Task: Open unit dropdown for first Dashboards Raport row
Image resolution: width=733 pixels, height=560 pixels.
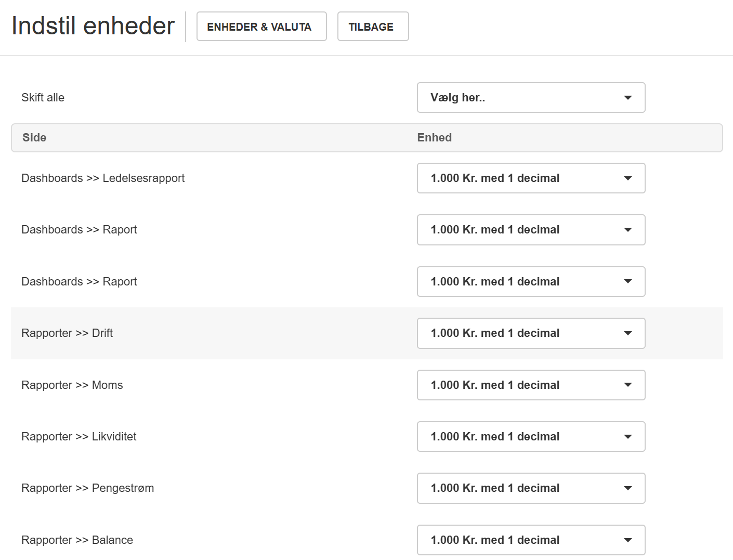Action: 531,230
